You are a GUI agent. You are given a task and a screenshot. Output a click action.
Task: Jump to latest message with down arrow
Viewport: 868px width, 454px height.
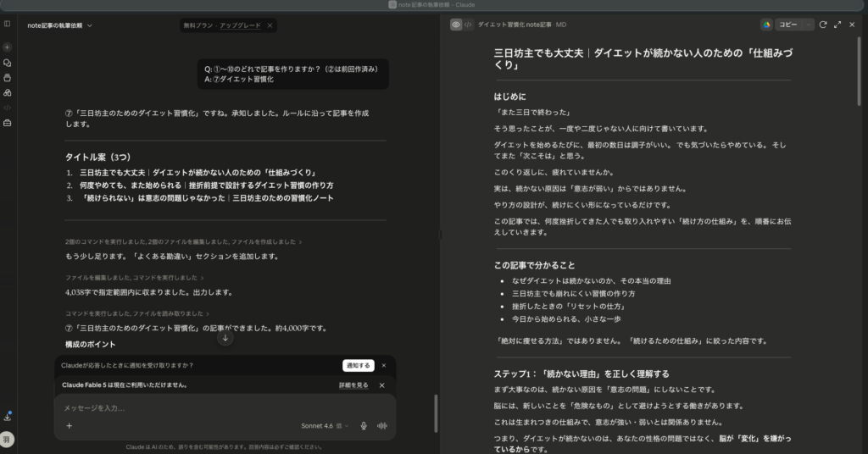(225, 338)
